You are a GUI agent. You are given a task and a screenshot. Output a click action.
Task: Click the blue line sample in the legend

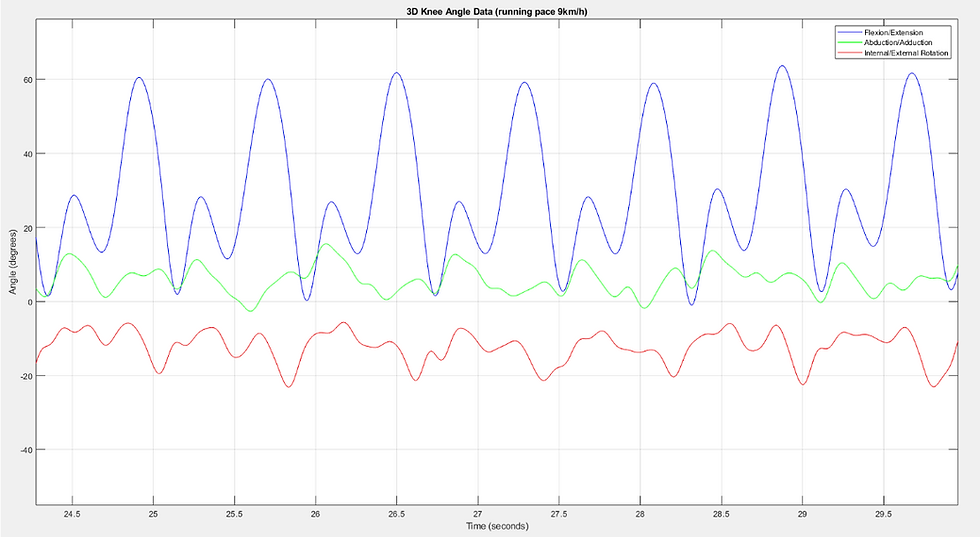pos(849,33)
